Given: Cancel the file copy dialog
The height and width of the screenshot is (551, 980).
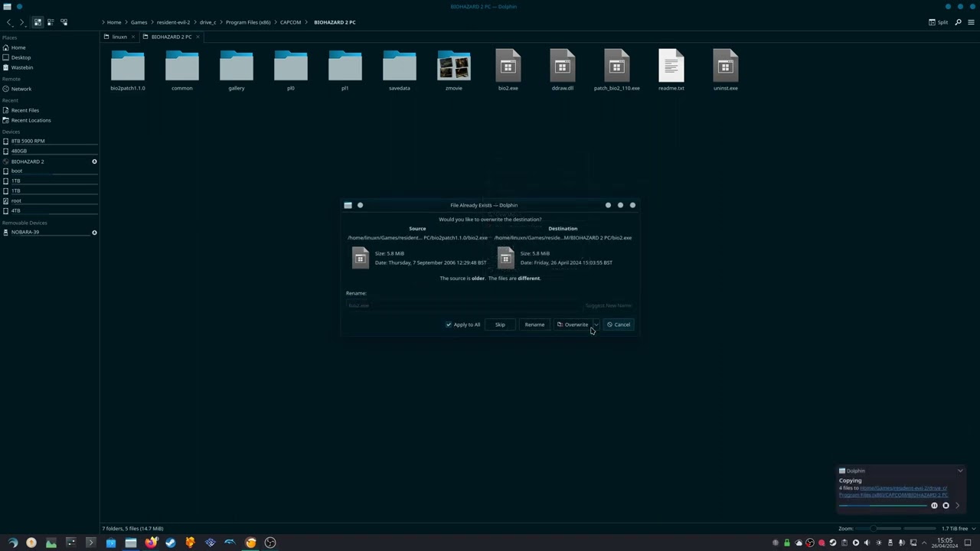Looking at the screenshot, I should pos(619,324).
